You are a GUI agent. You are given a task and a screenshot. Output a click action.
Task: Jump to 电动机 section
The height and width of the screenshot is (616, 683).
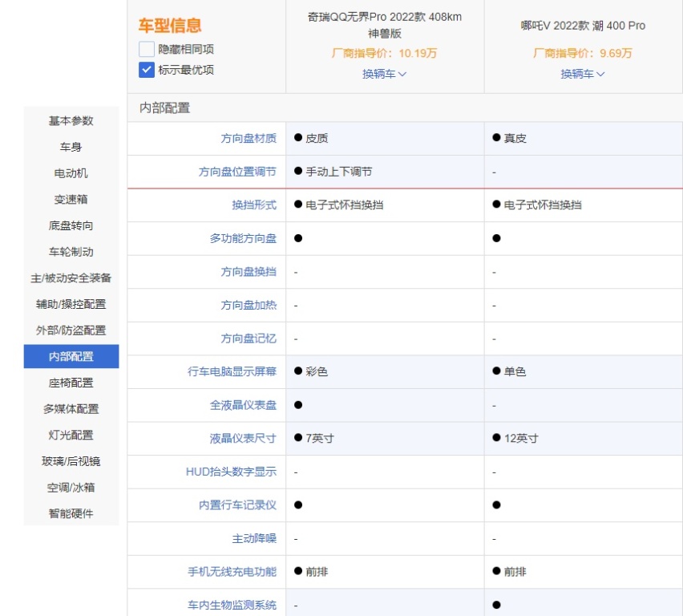[71, 173]
